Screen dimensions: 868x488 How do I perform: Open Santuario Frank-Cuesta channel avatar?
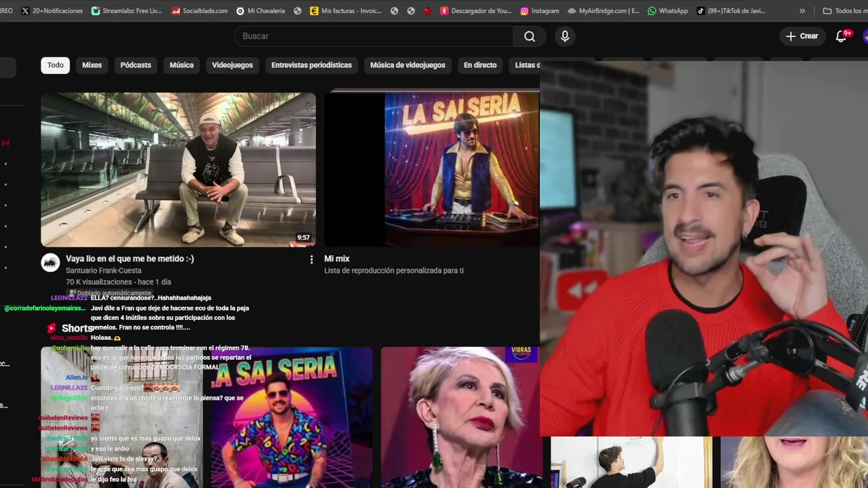pos(50,263)
